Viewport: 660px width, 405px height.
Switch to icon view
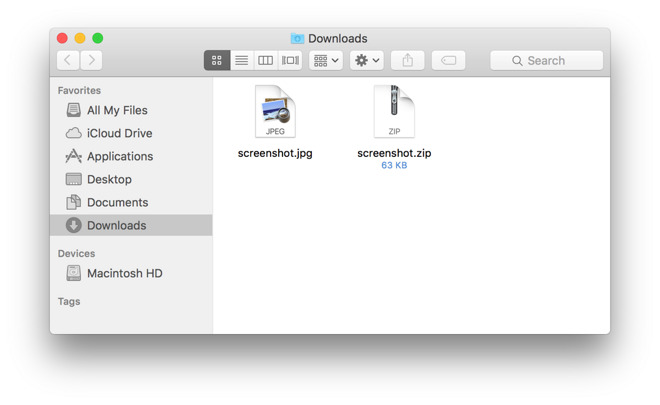pyautogui.click(x=217, y=60)
